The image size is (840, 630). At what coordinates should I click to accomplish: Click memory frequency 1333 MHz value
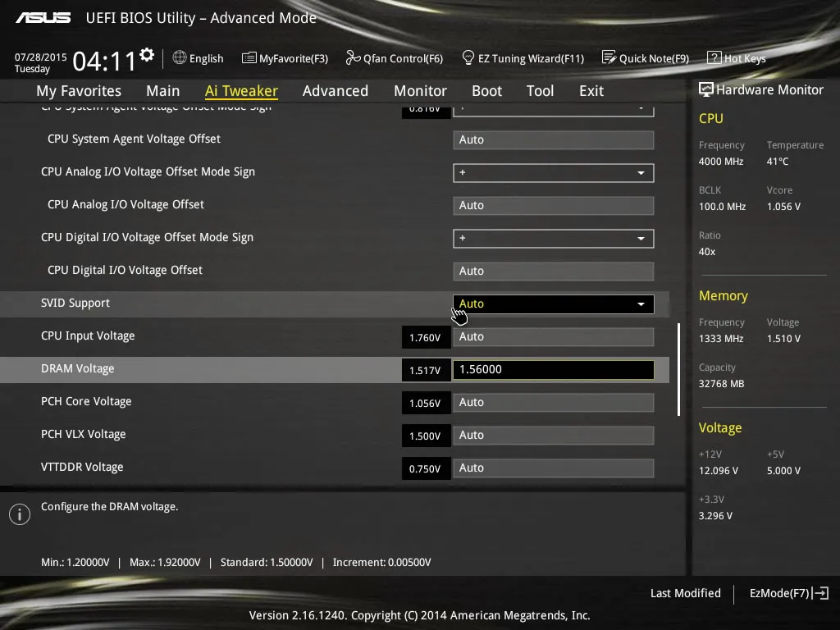point(721,339)
